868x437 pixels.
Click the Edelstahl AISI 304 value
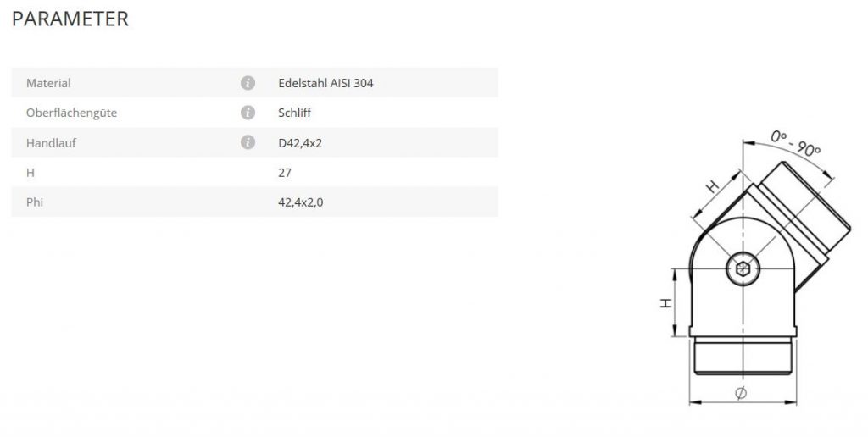[325, 83]
